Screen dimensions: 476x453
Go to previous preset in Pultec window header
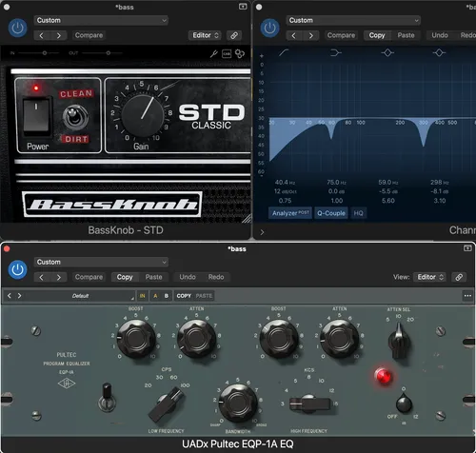tap(42, 277)
